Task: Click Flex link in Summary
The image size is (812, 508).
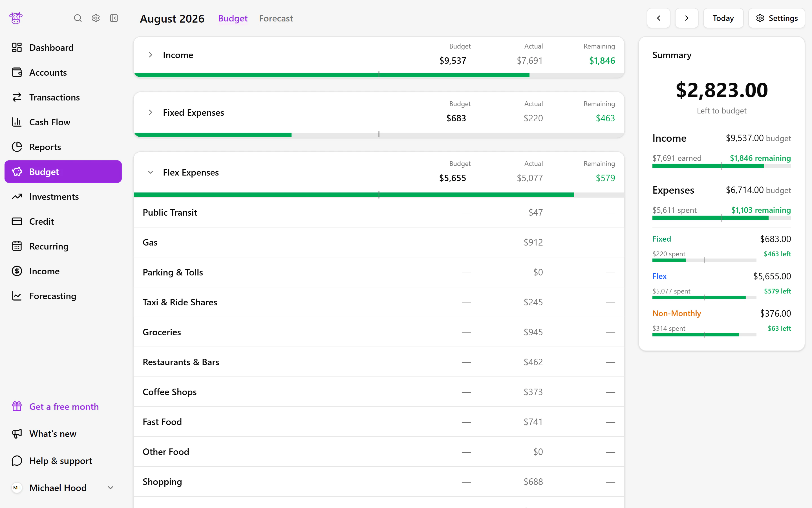Action: point(659,276)
